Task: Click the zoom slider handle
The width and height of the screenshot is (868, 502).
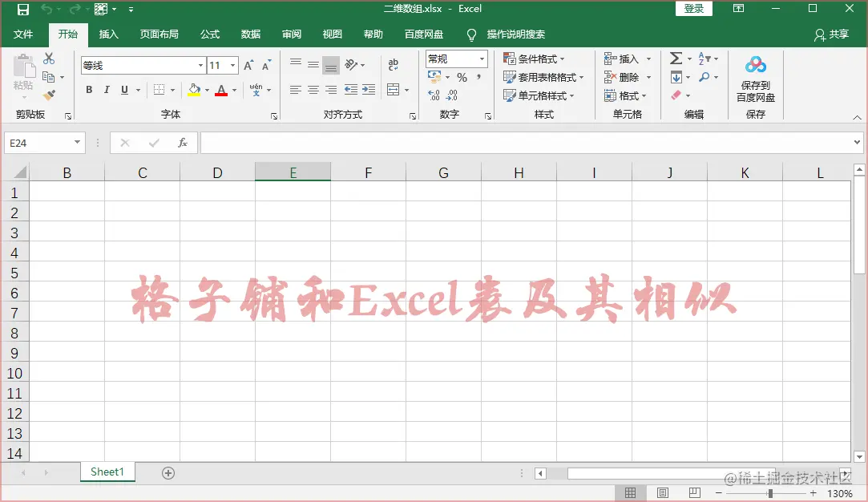Action: [x=770, y=493]
